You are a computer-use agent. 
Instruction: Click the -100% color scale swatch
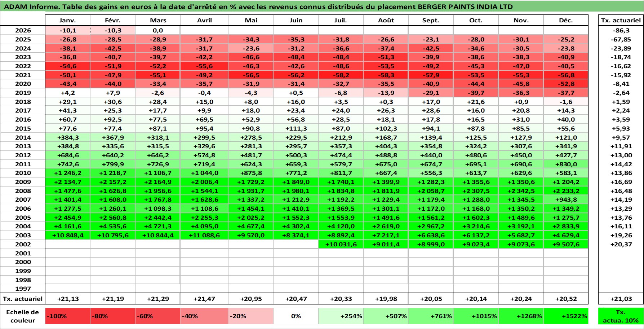click(x=67, y=316)
